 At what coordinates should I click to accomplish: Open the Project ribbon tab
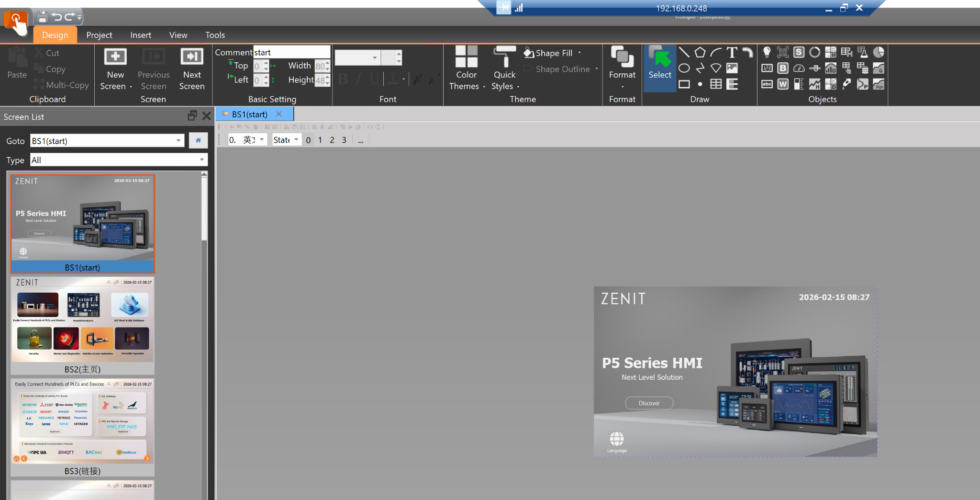coord(99,35)
